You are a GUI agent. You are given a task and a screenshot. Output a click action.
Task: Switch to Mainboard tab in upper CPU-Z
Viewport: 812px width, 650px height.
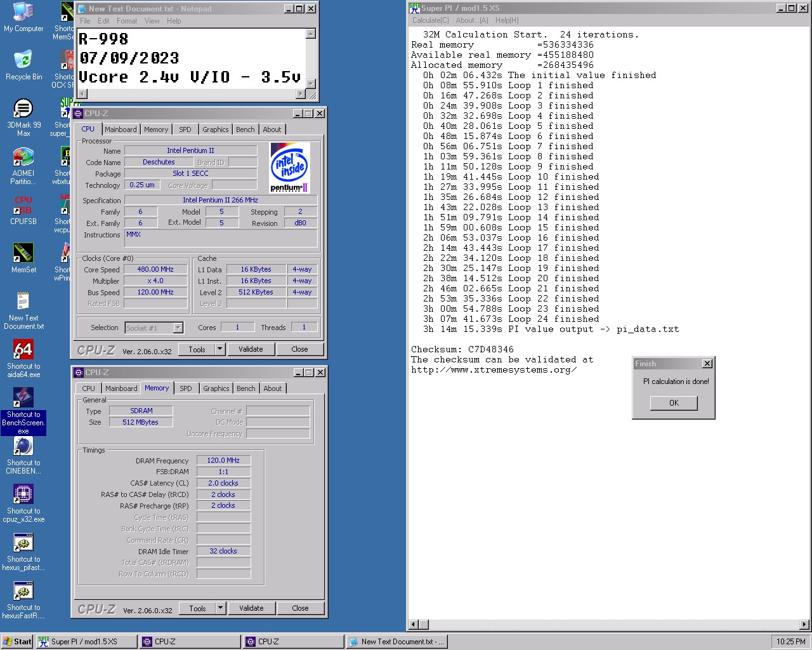121,129
